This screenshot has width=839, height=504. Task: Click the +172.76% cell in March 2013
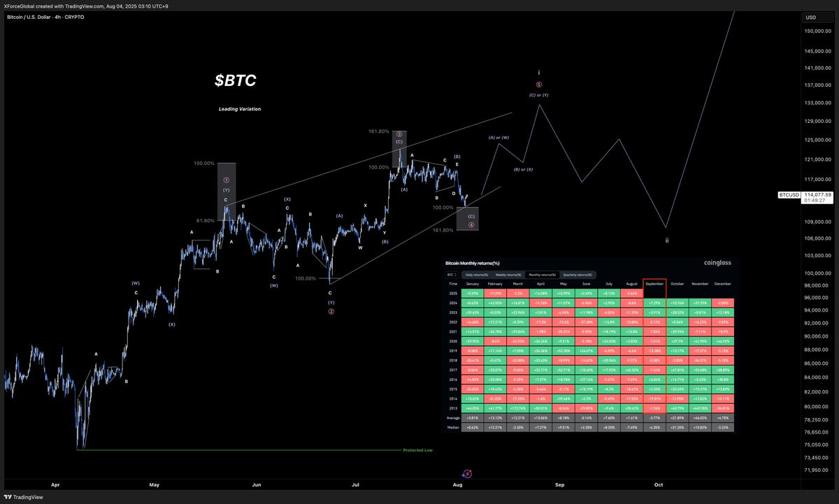coord(518,408)
